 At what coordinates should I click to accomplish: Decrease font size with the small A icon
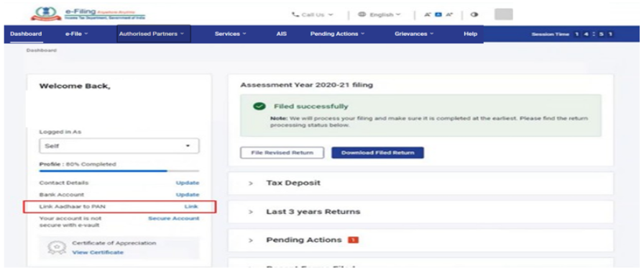click(x=427, y=14)
